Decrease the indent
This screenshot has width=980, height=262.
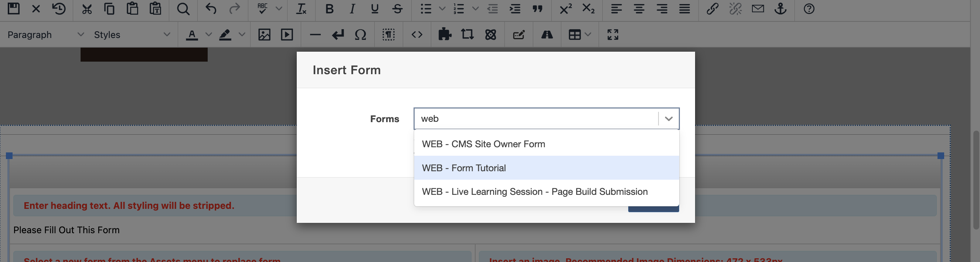coord(493,9)
